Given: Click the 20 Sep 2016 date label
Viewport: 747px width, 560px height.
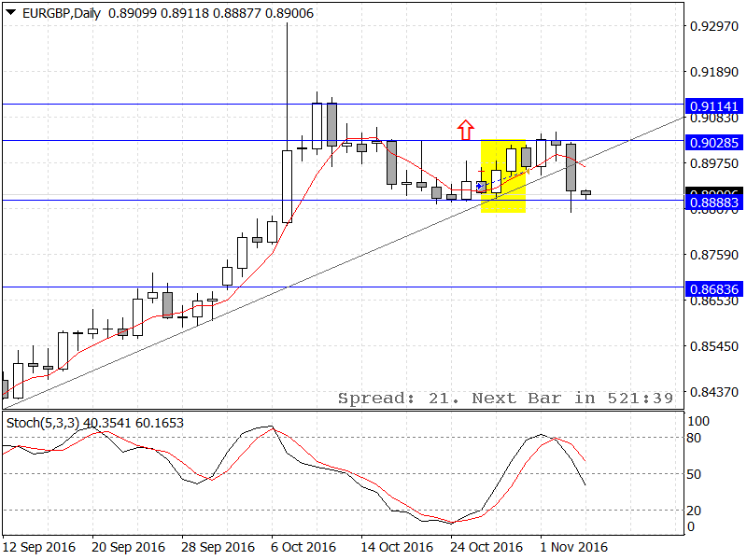Looking at the screenshot, I should coord(128,547).
